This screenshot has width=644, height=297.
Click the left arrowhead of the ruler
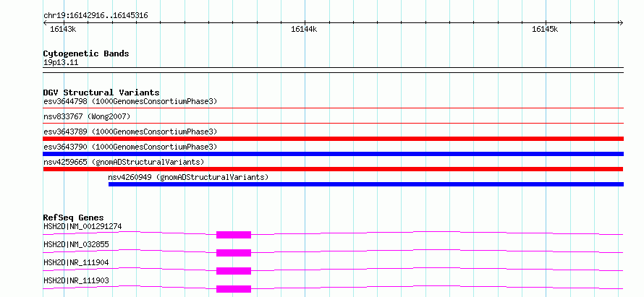click(45, 22)
